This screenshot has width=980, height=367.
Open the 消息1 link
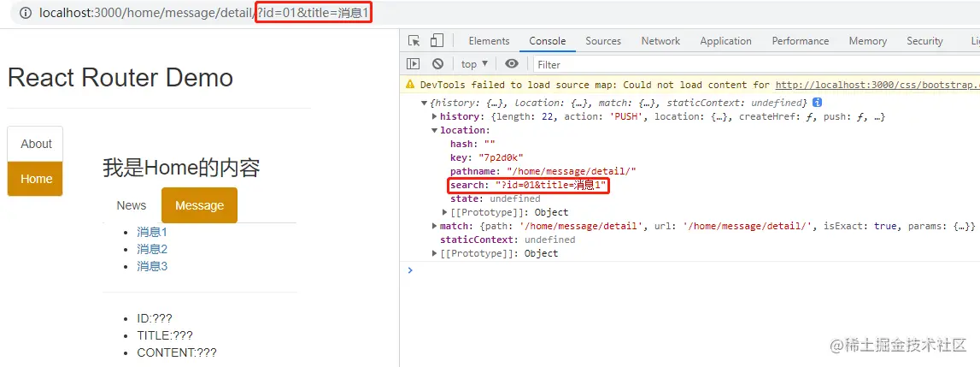[152, 233]
